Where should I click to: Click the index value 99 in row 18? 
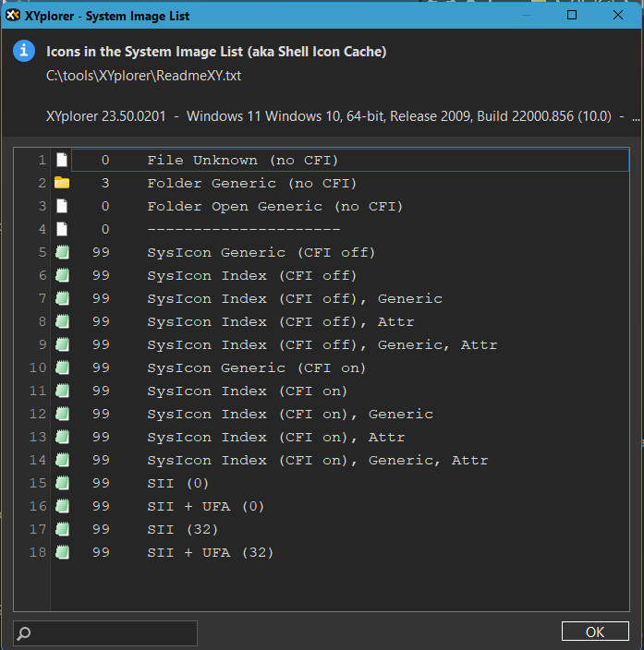pyautogui.click(x=101, y=552)
